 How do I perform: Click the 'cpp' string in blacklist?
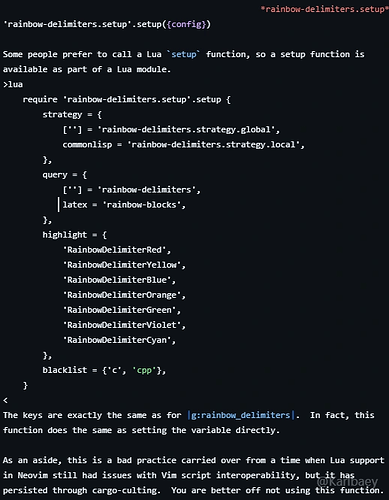tap(144, 370)
